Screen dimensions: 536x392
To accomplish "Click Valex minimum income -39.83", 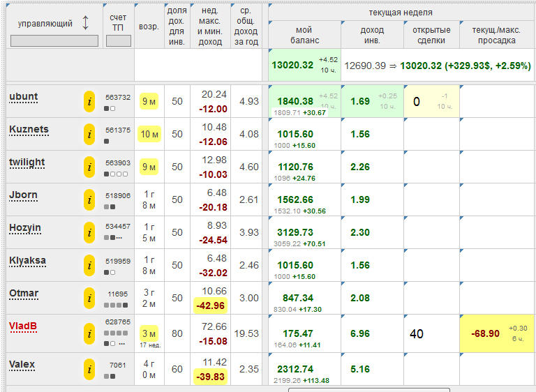I will point(211,377).
